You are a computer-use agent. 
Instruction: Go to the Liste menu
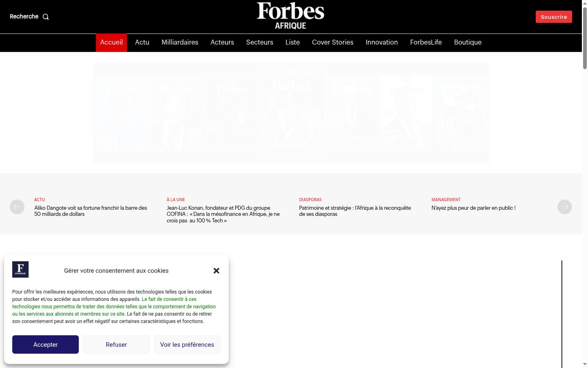tap(293, 43)
